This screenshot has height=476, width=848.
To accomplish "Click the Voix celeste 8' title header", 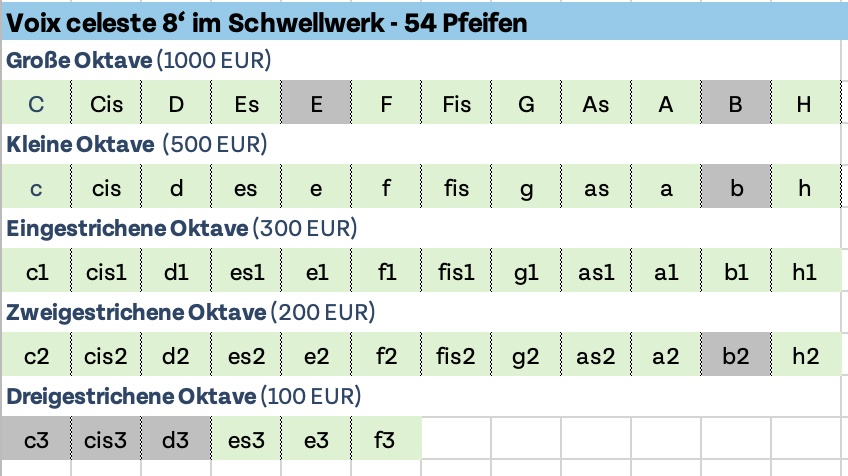I will pos(267,23).
